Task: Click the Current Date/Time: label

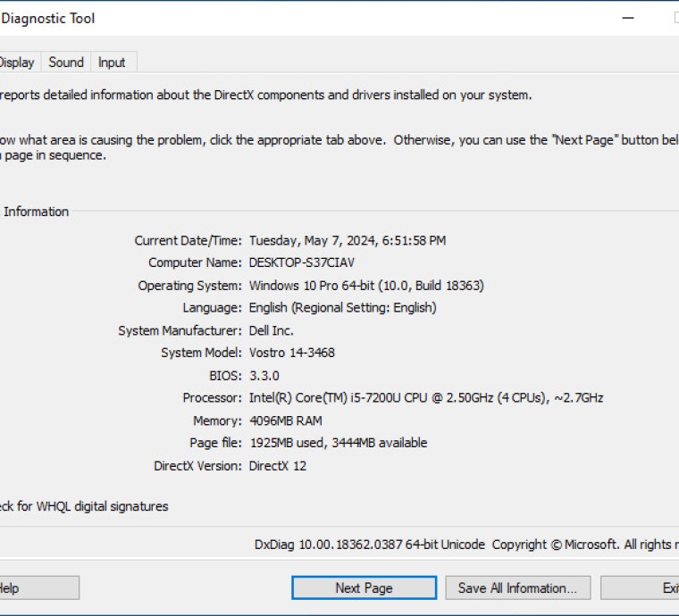Action: point(188,240)
